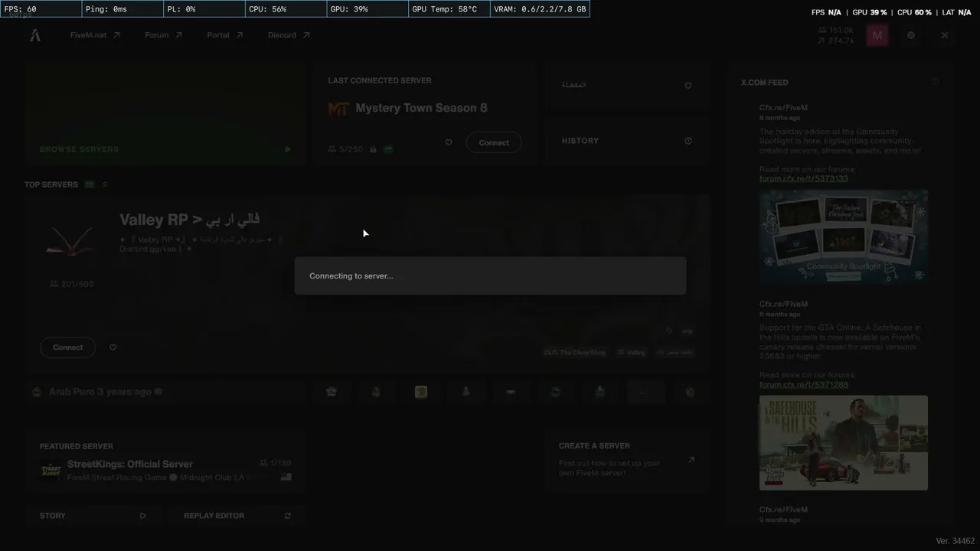Open the Community Spotlight image

tap(844, 237)
